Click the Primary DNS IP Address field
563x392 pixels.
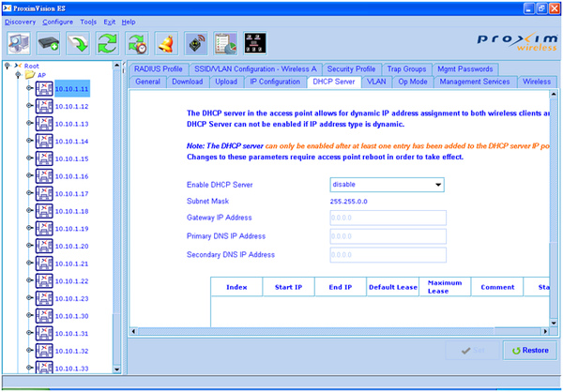[x=388, y=236]
